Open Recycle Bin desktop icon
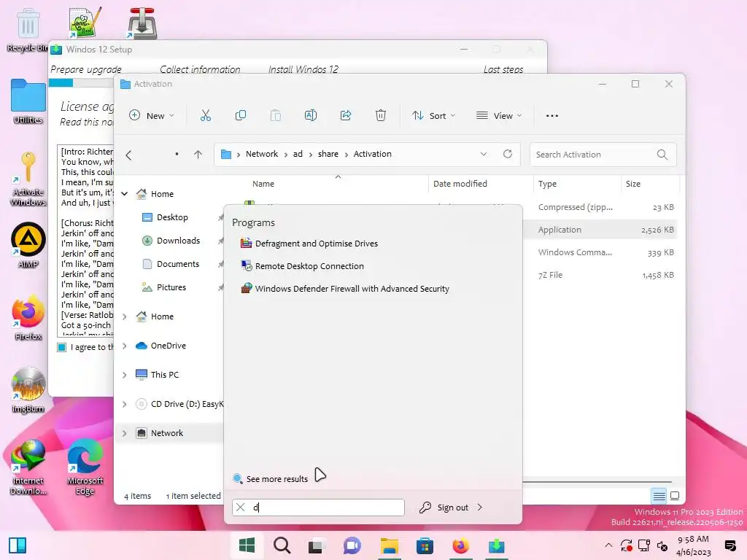Image resolution: width=747 pixels, height=560 pixels. point(28,31)
